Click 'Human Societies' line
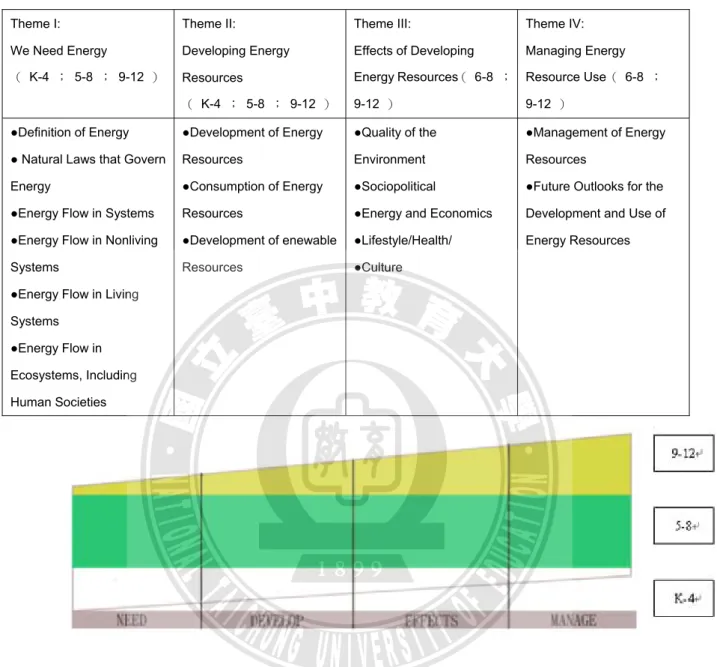Image resolution: width=717 pixels, height=667 pixels. point(58,402)
